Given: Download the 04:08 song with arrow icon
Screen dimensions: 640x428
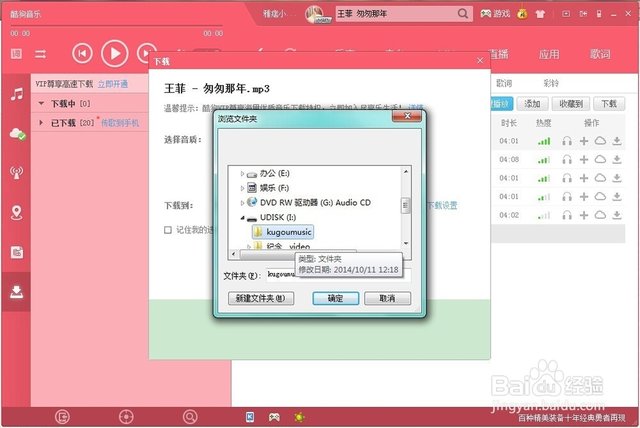Looking at the screenshot, I should [617, 160].
